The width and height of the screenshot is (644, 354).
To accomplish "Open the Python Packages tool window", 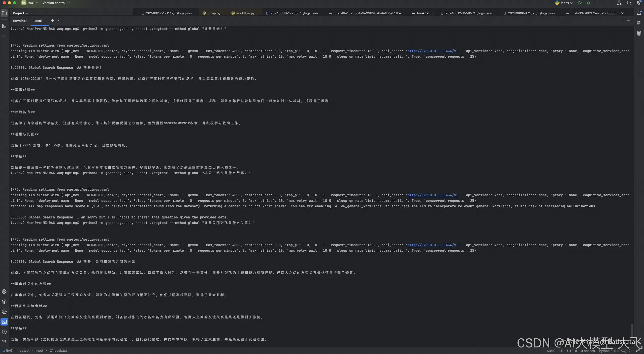I will pos(4,301).
